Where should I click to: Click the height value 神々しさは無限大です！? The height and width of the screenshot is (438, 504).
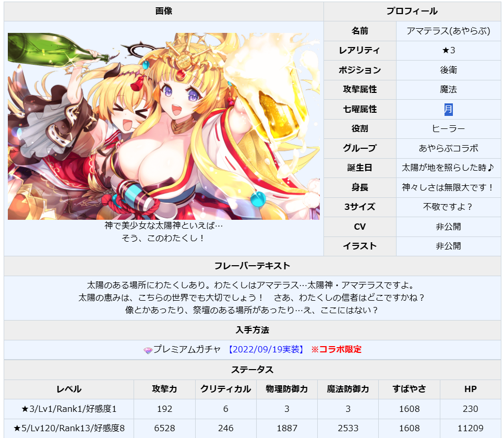pyautogui.click(x=448, y=187)
